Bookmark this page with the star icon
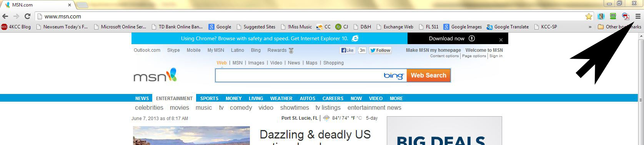Screen dimensions: 644x145 [589, 16]
